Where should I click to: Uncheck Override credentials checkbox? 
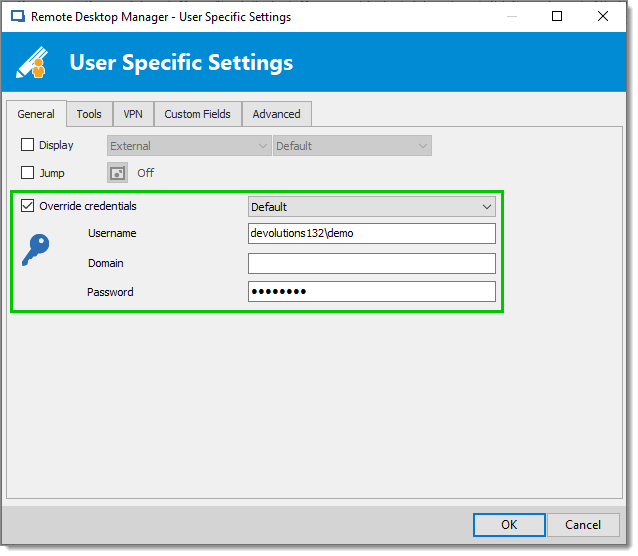[27, 206]
